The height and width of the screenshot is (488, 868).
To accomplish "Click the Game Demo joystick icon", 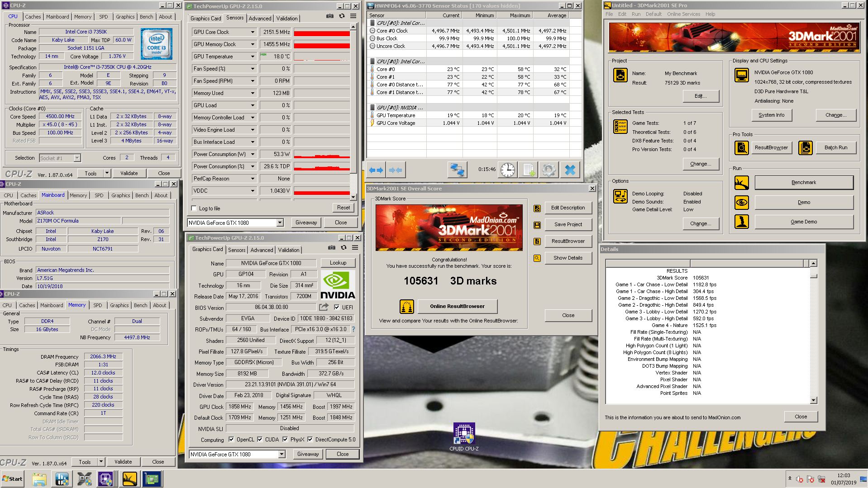I will 741,222.
